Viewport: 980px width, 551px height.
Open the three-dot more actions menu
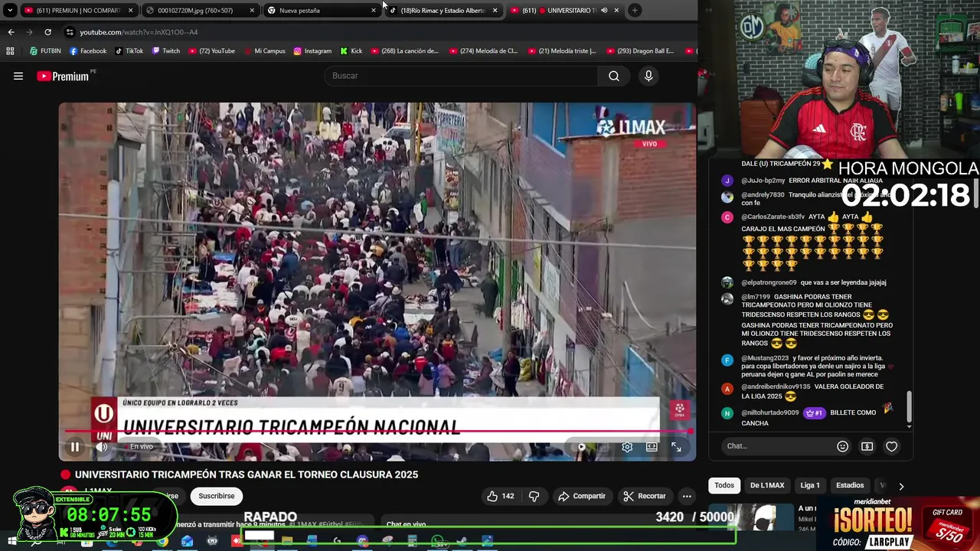point(687,496)
